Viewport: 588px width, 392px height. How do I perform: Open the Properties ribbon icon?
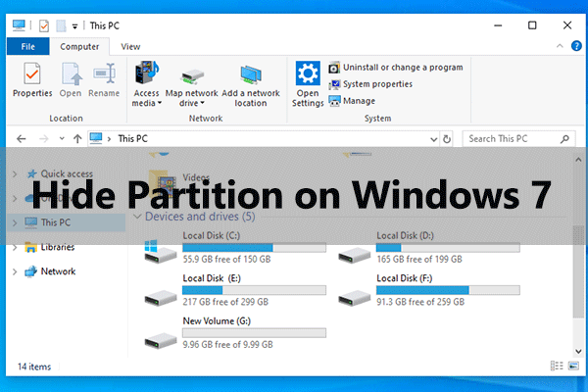[32, 80]
